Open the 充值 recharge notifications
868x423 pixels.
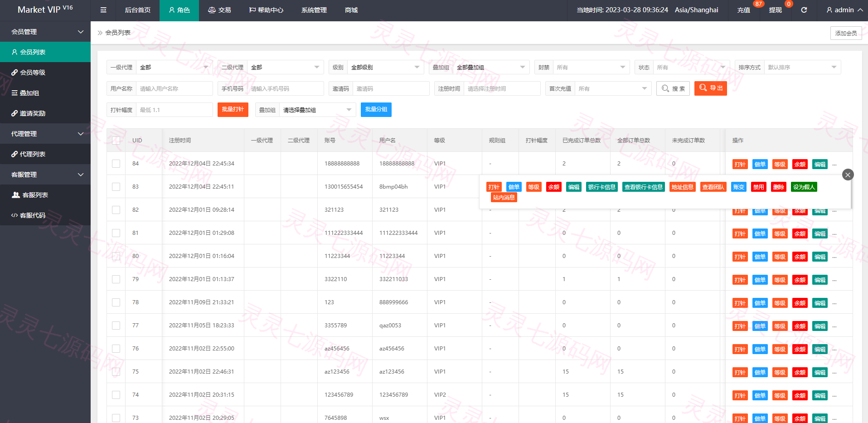tap(744, 10)
